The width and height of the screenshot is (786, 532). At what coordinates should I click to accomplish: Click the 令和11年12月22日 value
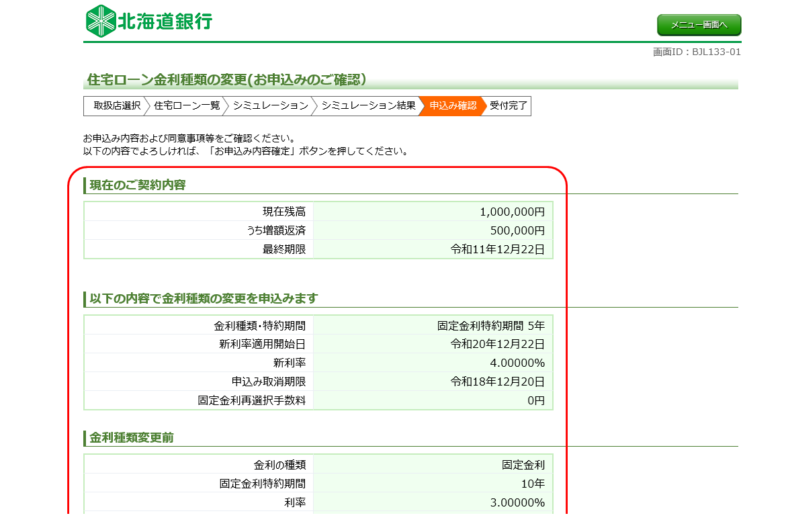click(497, 249)
